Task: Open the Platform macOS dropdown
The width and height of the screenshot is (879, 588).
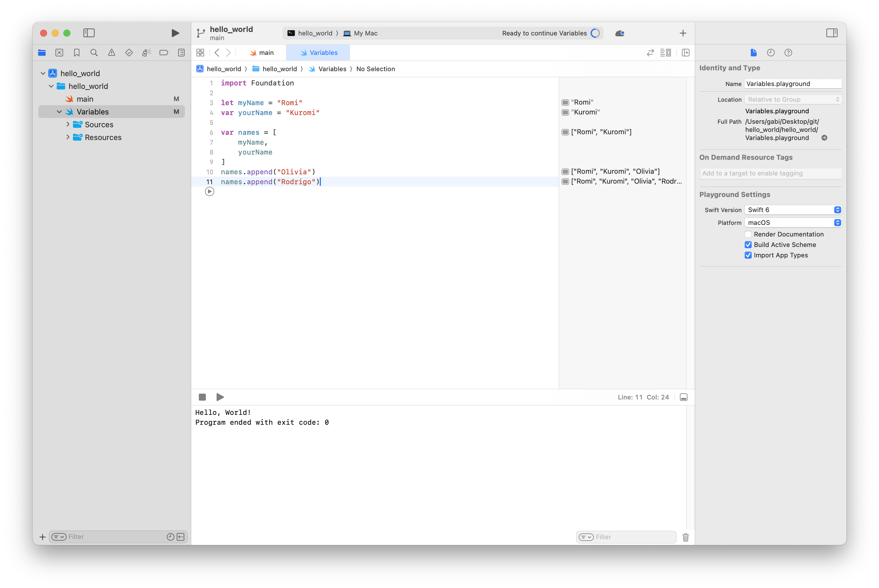Action: click(793, 223)
